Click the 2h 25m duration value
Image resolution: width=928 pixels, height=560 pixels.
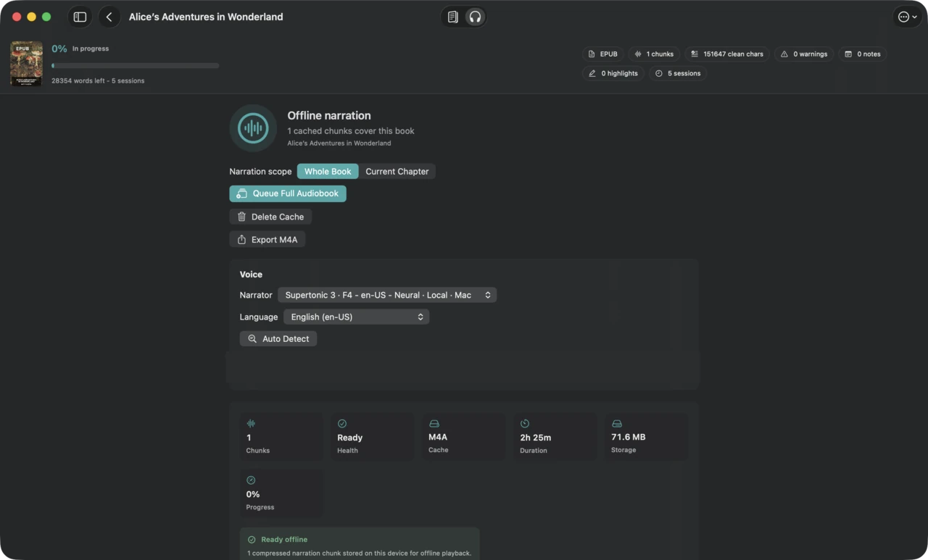(536, 438)
